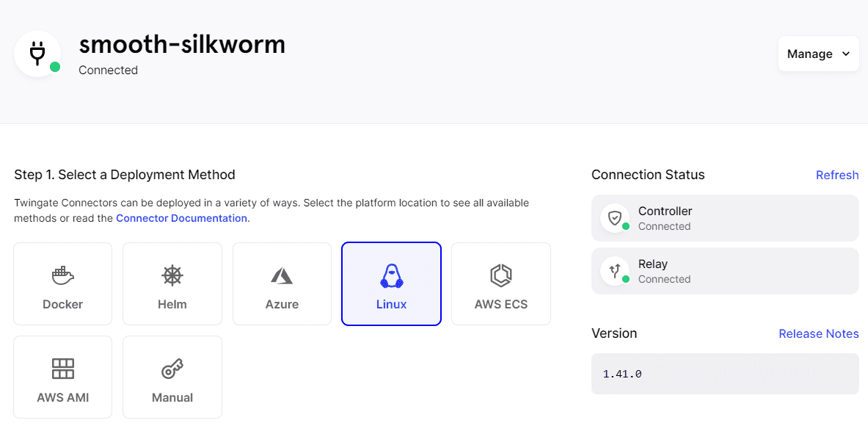This screenshot has height=434, width=868.
Task: Select the AWS AMI grid icon
Action: click(62, 369)
